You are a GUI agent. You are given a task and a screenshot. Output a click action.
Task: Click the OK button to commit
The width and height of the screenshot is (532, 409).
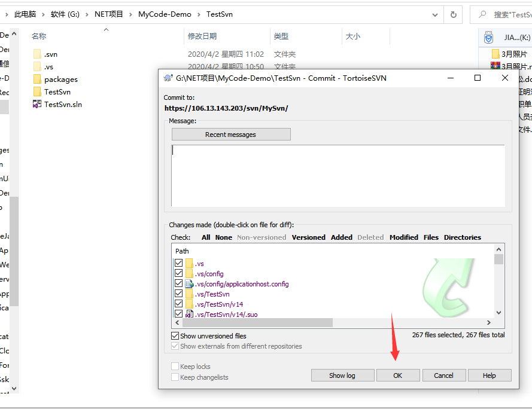[x=398, y=376]
